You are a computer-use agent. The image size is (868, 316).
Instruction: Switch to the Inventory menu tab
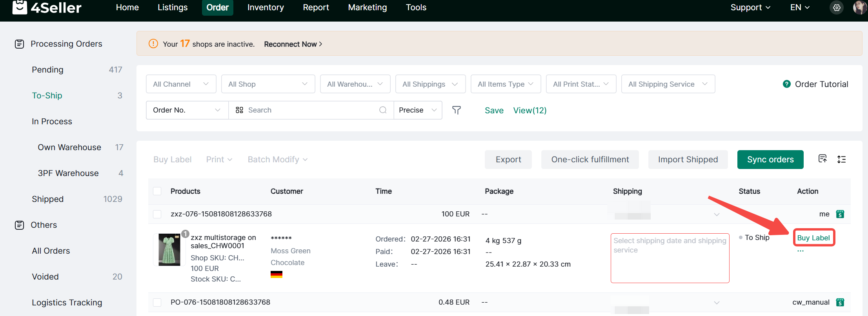pos(266,7)
